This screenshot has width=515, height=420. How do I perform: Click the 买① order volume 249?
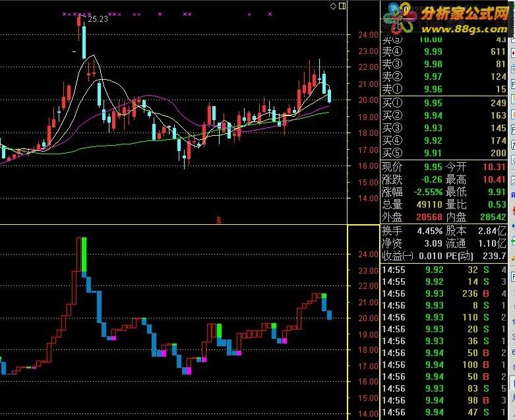coord(498,103)
